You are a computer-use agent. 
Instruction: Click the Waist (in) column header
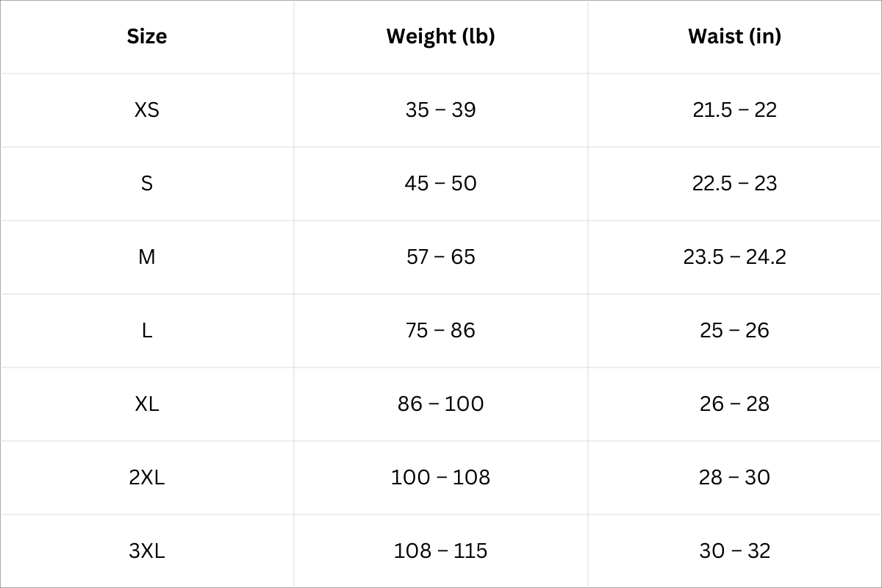(x=734, y=36)
